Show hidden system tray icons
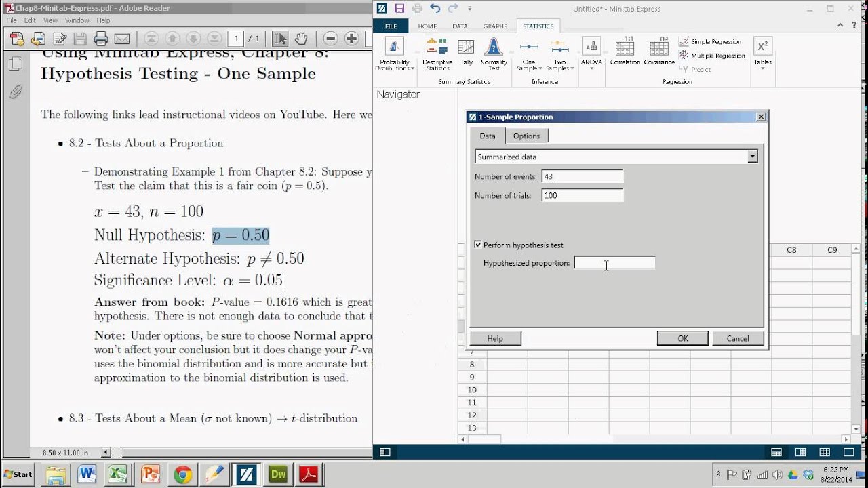The height and width of the screenshot is (488, 868). pyautogui.click(x=717, y=474)
